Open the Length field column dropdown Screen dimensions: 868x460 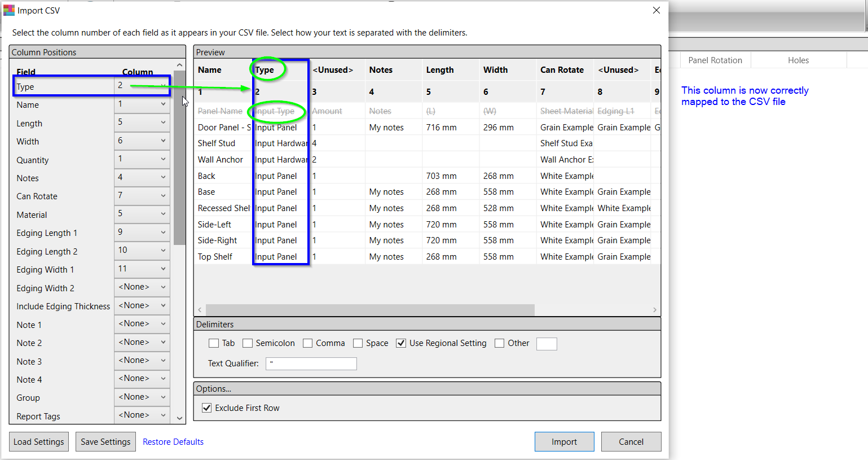pos(142,122)
